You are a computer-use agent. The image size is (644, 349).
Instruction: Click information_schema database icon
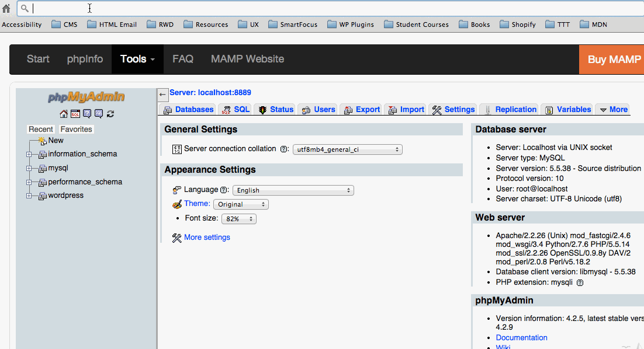coord(42,155)
